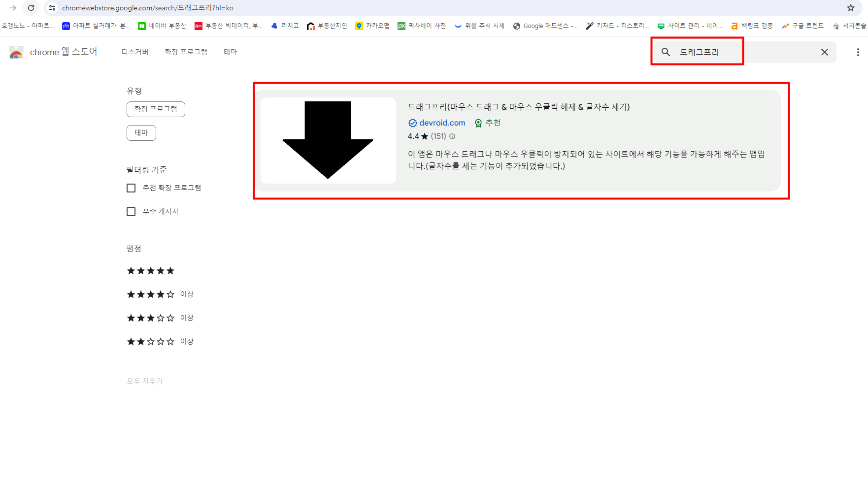
Task: Go to the 디스커버 tab
Action: click(x=135, y=52)
